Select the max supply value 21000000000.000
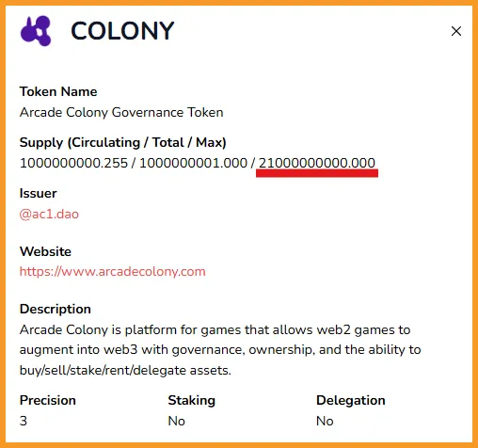Screen dimensions: 478x448 click(x=317, y=163)
